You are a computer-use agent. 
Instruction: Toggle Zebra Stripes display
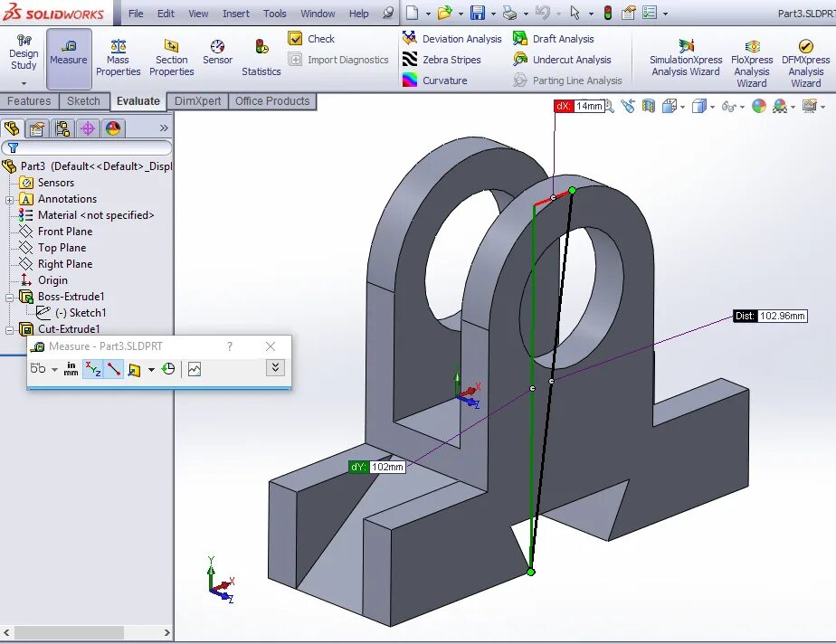pos(442,59)
